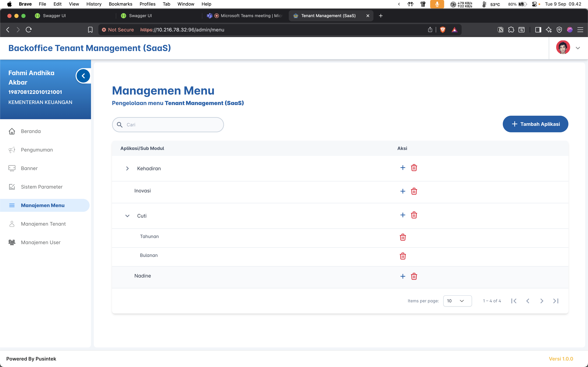
Task: Click trash icon for Bulanan
Action: click(x=403, y=256)
